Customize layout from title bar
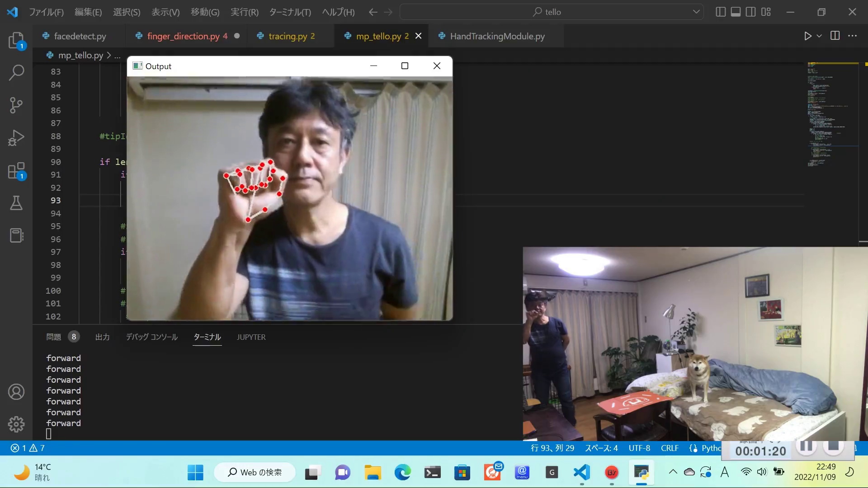 (x=766, y=12)
